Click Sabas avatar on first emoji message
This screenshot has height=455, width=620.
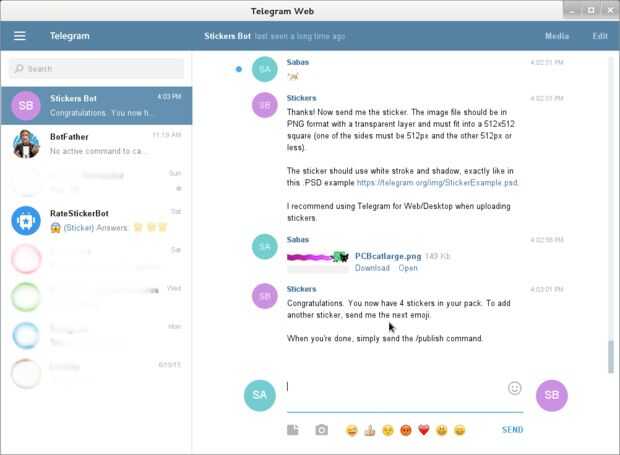coord(265,69)
